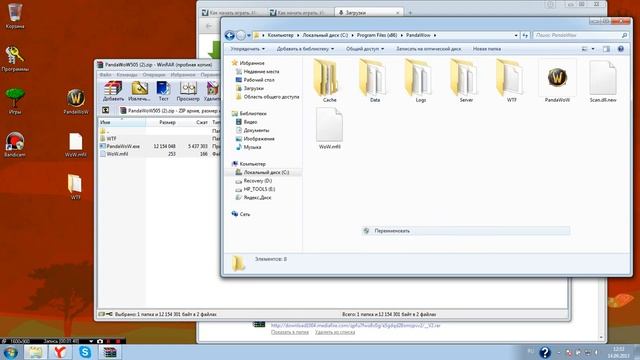Click WinRAR Добавить (Add) toolbar icon
This screenshot has width=640, height=360.
tap(113, 91)
